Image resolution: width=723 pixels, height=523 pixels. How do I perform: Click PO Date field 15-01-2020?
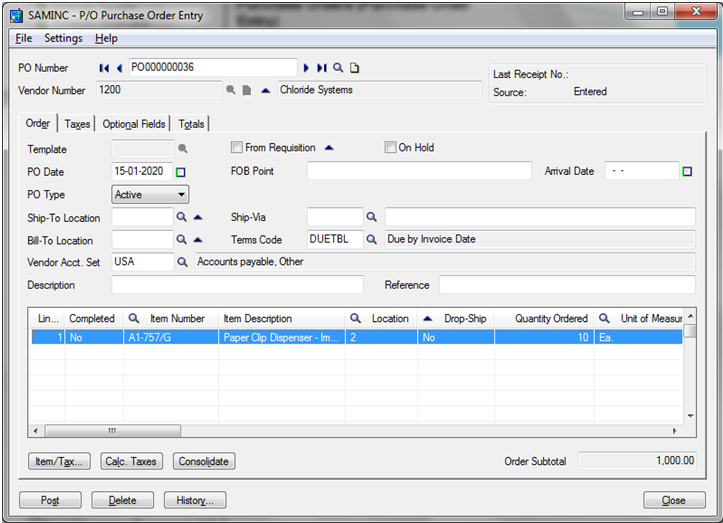coord(142,172)
